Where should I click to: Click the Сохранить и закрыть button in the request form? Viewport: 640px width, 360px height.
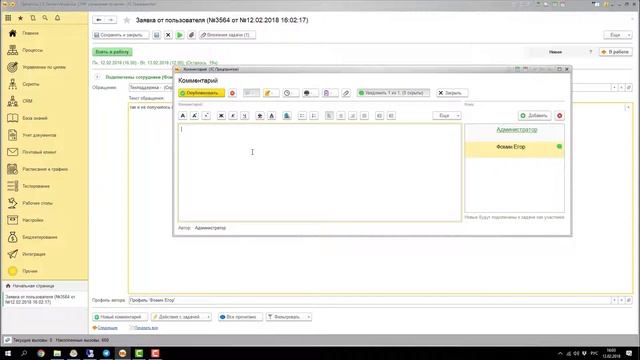(120, 35)
